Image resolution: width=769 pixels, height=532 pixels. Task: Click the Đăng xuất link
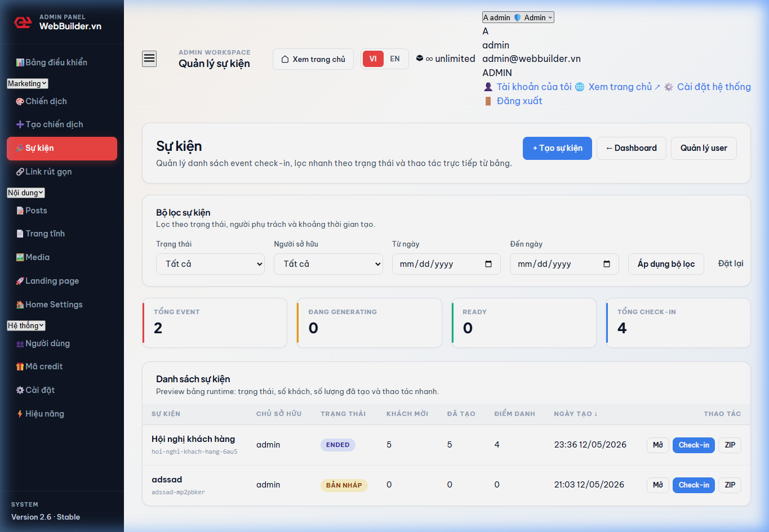point(519,101)
